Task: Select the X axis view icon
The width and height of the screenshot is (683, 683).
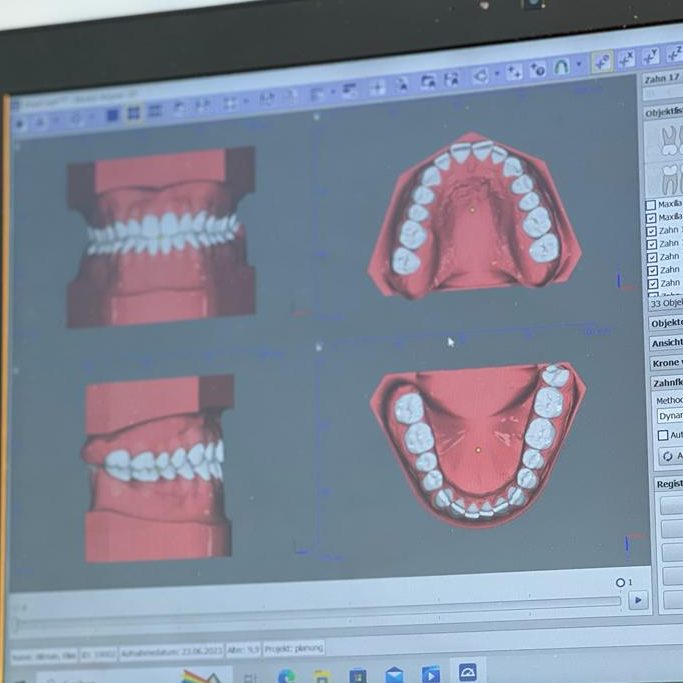Action: point(626,59)
